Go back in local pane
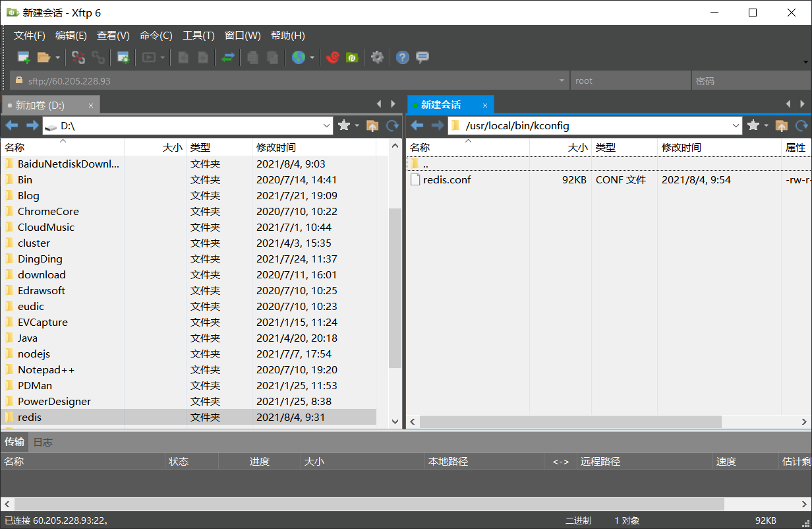The image size is (812, 529). click(x=11, y=125)
